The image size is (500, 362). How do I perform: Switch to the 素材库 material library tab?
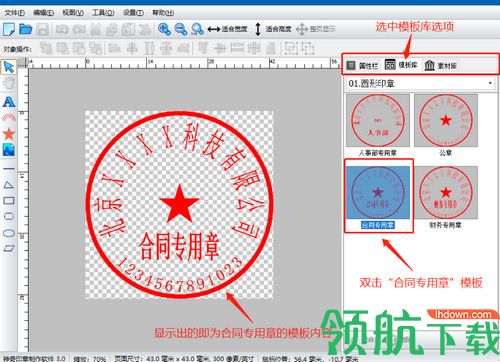point(440,65)
